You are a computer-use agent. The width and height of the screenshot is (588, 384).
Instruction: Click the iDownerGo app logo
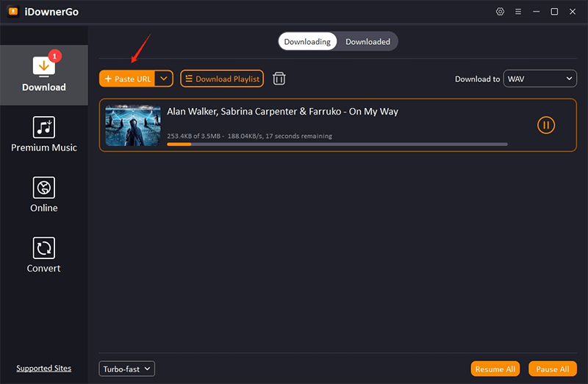[13, 12]
